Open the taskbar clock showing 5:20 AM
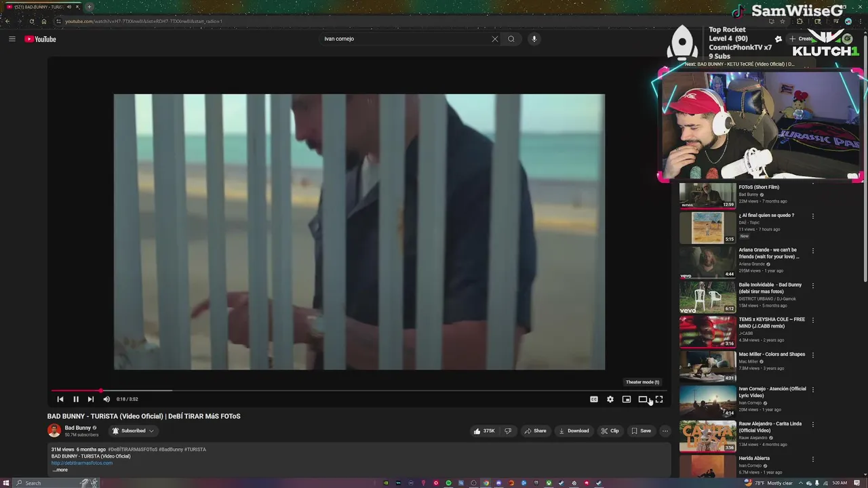The image size is (868, 488). 840,483
